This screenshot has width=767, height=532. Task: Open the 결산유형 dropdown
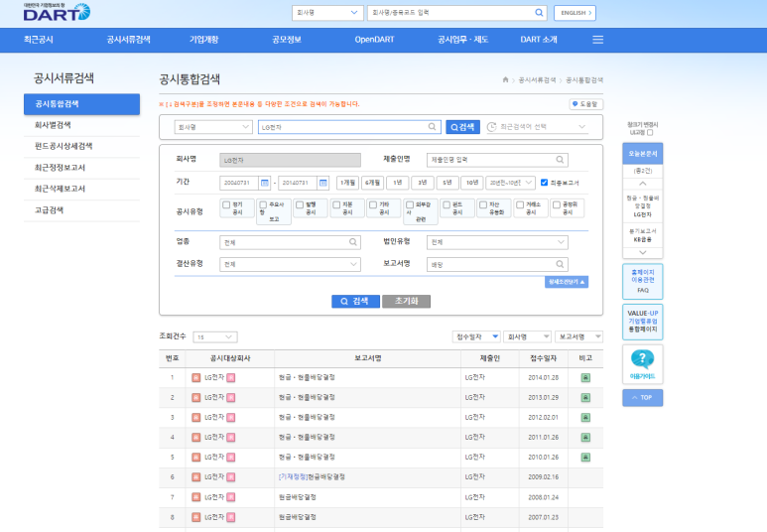pyautogui.click(x=290, y=264)
